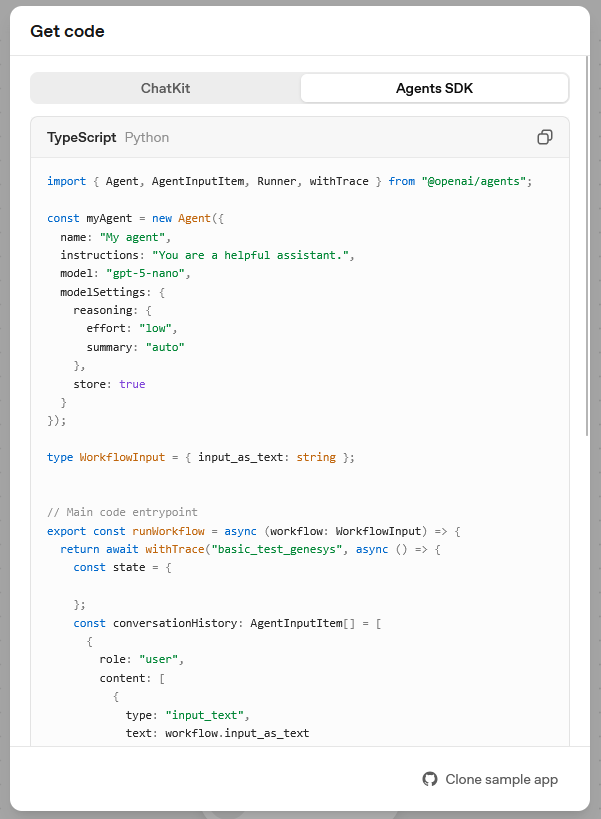Click the "Get code" dialog title

coord(67,31)
